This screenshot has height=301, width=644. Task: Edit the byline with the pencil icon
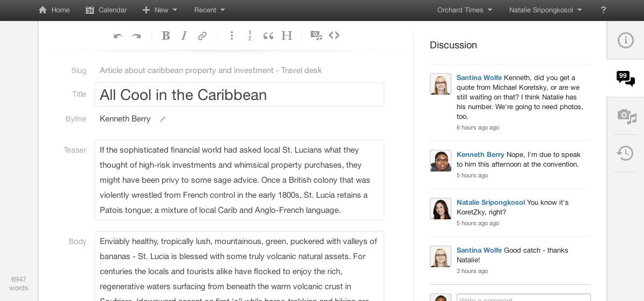click(163, 119)
